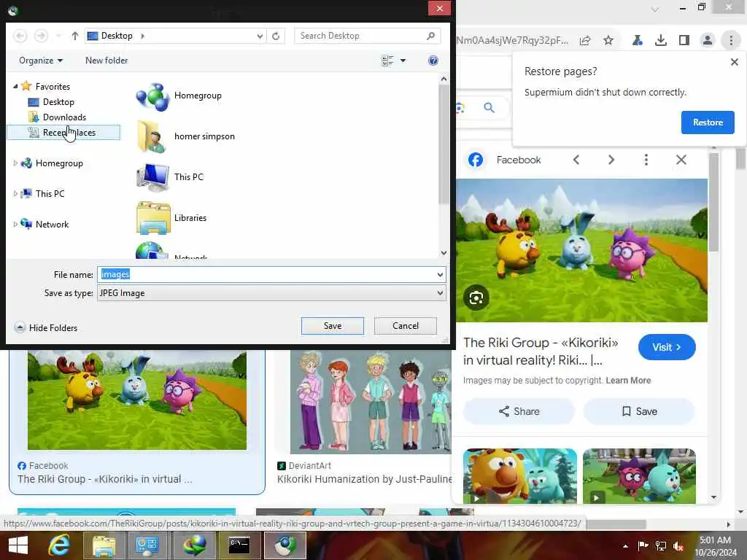Screen dimensions: 747x560
Task: Show hidden system tray icons
Action: (x=625, y=546)
